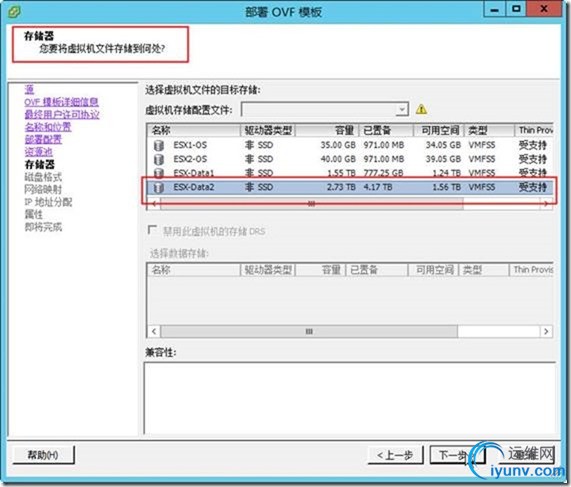
Task: Click the lower table horizontal scrollbar thumb
Action: [x=309, y=331]
